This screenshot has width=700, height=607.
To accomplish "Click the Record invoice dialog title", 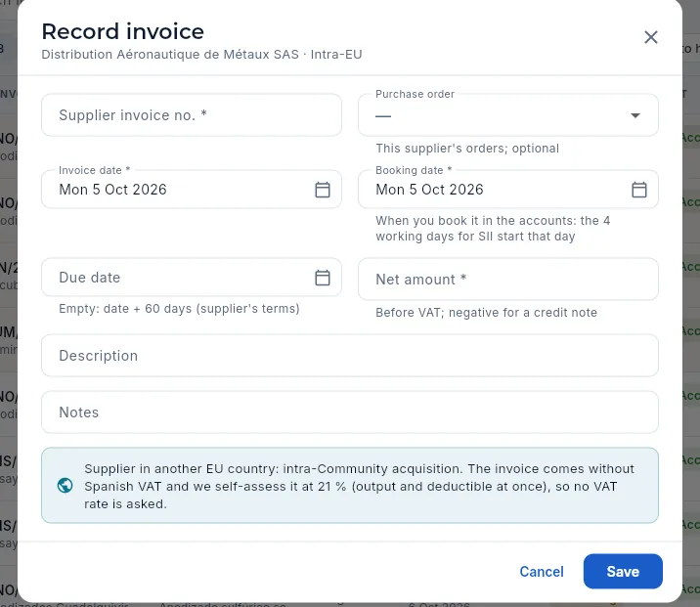I will coord(123,31).
